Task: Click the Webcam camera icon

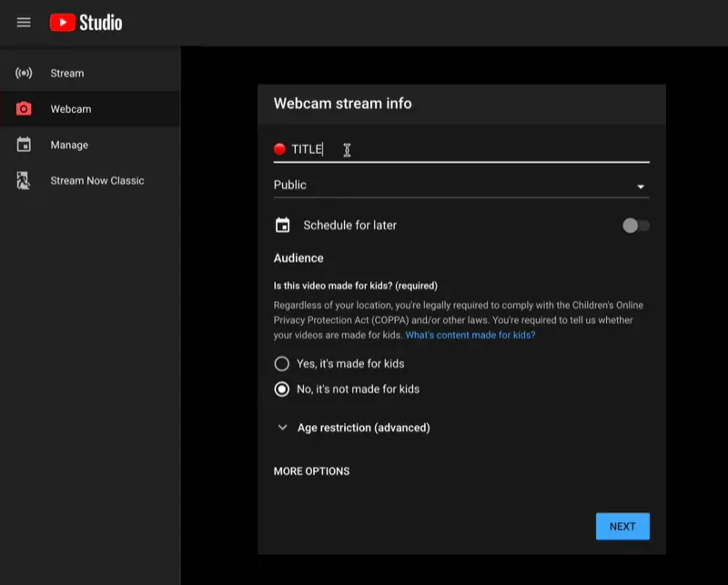Action: [24, 109]
